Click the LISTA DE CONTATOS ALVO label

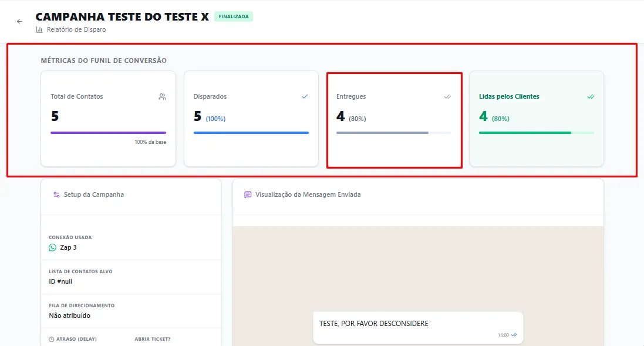coord(80,271)
